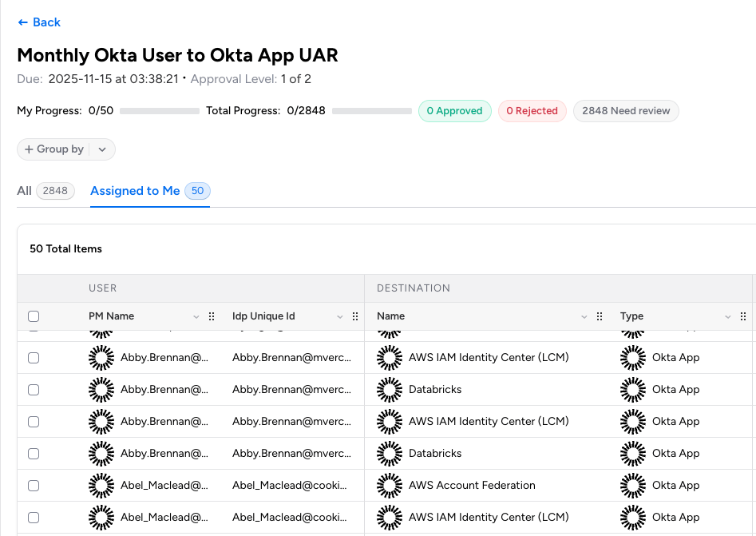Select the Assigned to Me tab

(135, 191)
